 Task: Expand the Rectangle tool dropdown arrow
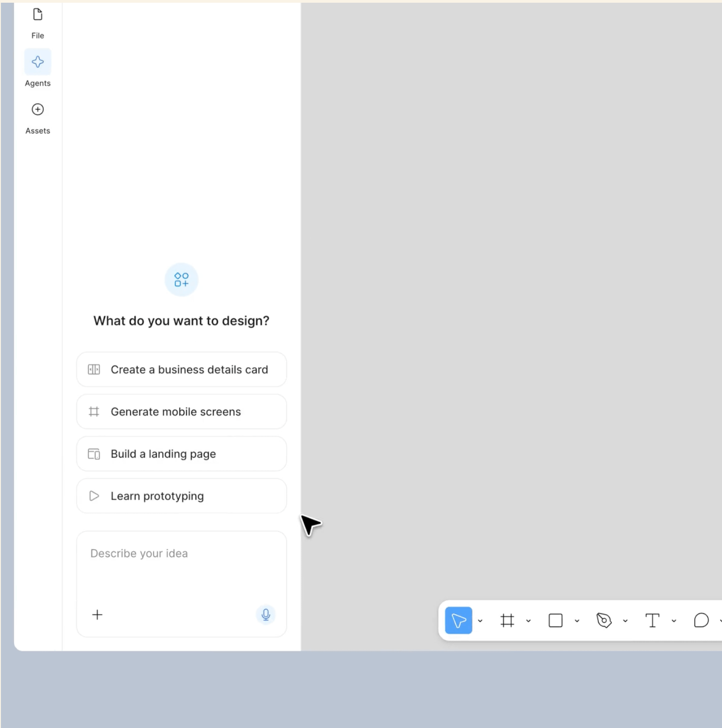tap(577, 621)
